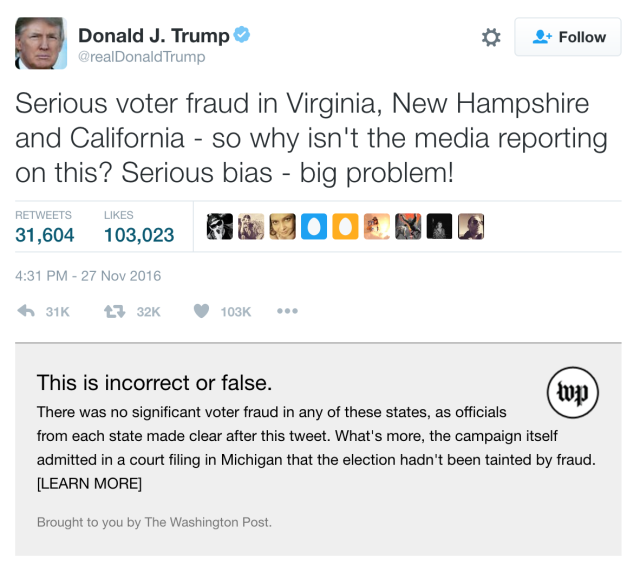Click the orange egg avatar
This screenshot has height=571, width=640.
pyautogui.click(x=345, y=227)
